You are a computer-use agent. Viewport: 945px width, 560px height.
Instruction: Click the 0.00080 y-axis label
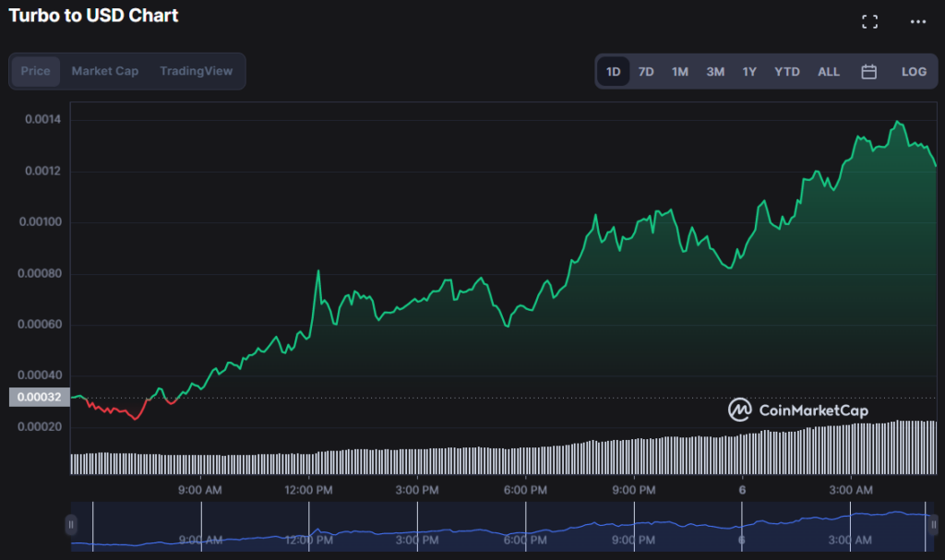pyautogui.click(x=40, y=274)
